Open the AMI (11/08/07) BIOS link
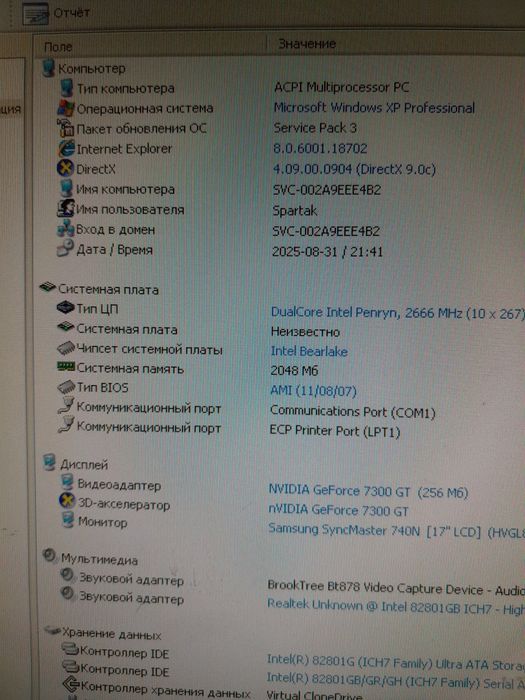Image resolution: width=525 pixels, height=700 pixels. click(313, 391)
